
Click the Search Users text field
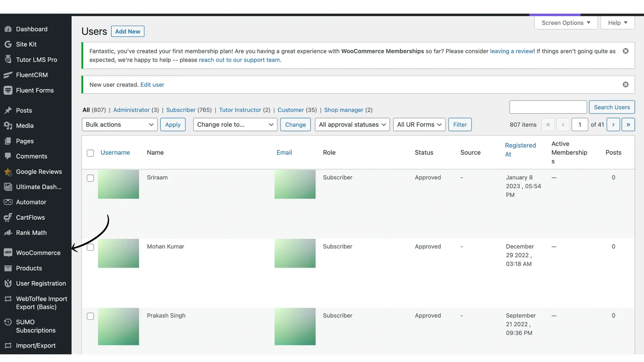click(x=548, y=107)
